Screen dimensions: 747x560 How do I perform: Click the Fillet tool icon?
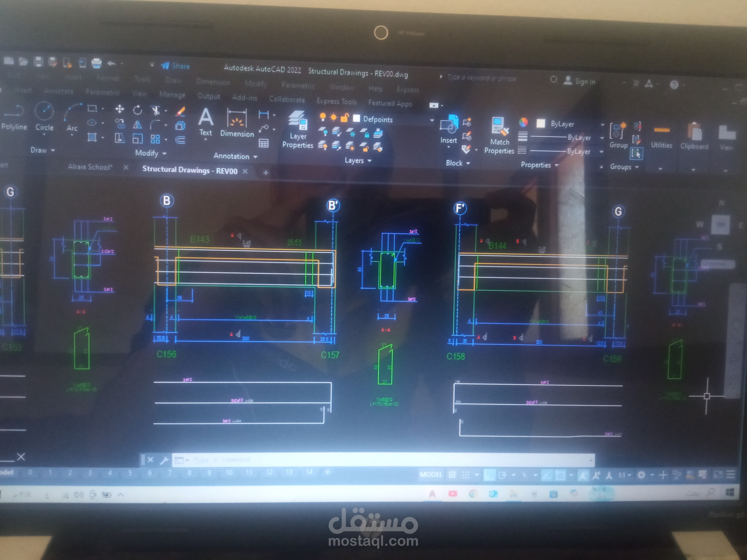(x=155, y=125)
